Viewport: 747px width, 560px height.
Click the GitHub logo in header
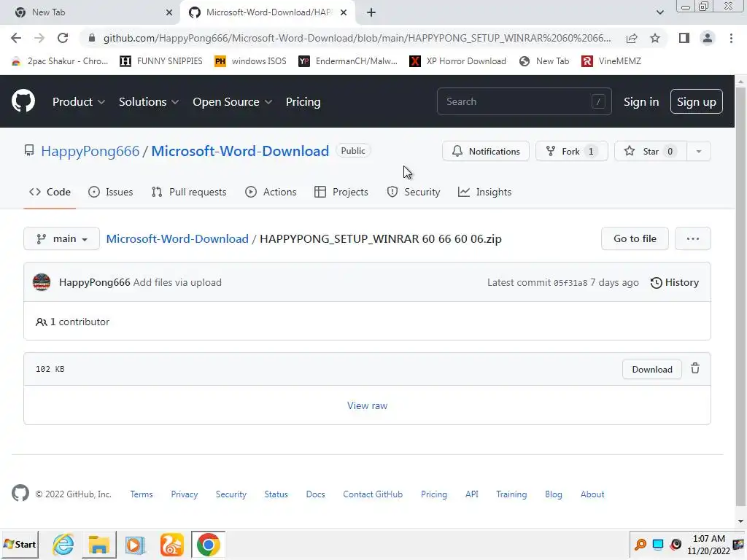pos(23,101)
